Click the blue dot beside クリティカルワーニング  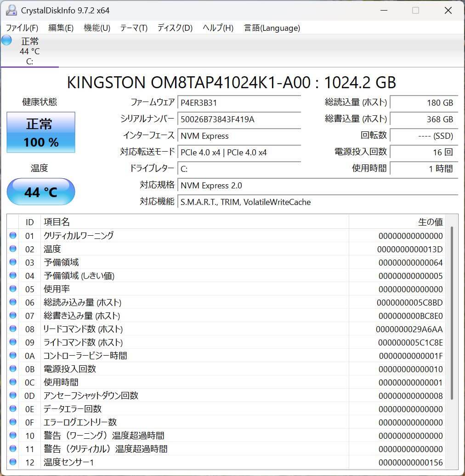13,236
